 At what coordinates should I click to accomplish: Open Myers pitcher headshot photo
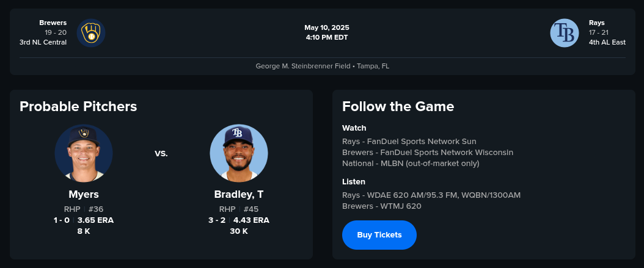pos(84,153)
